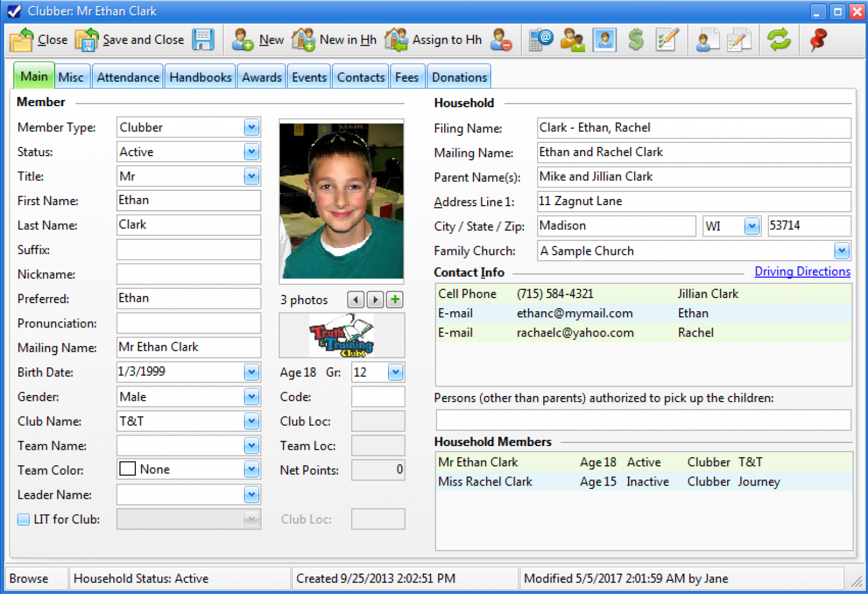Open the Member Type dropdown

click(252, 128)
